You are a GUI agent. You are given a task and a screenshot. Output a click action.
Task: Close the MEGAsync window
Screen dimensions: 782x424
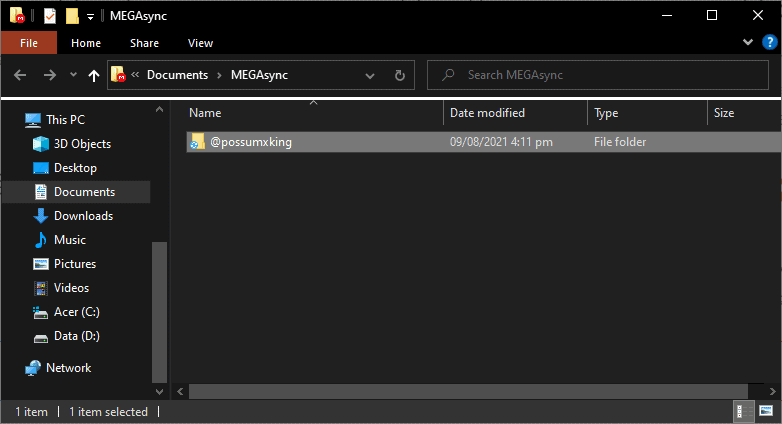[758, 15]
